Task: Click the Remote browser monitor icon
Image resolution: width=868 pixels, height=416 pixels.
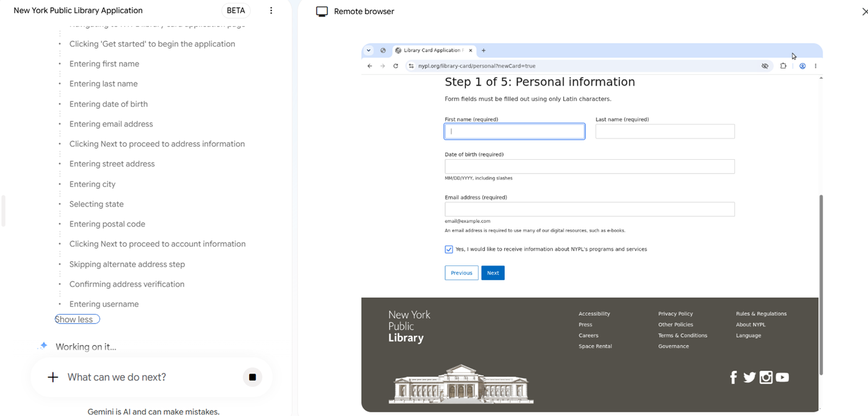Action: click(322, 12)
